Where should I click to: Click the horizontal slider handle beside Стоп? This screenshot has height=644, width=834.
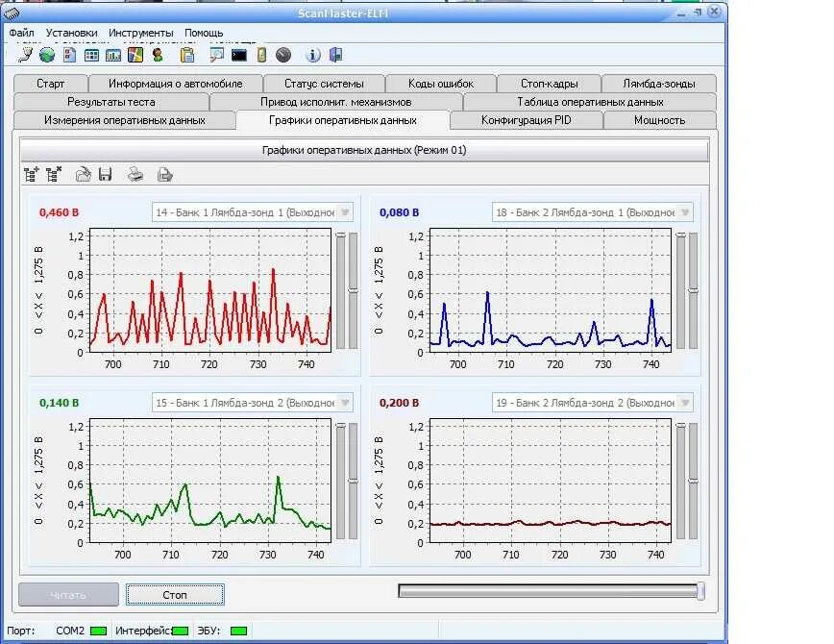pos(701,591)
